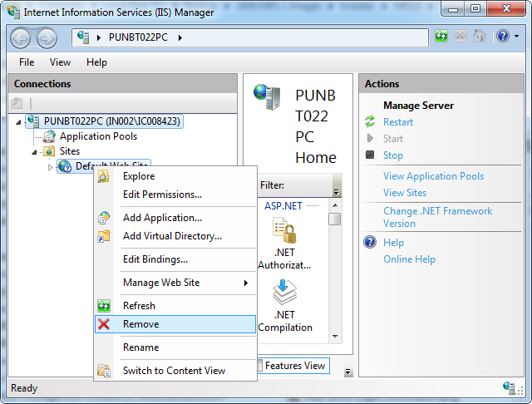Switch to the Features View tab
The image size is (532, 404).
(294, 366)
